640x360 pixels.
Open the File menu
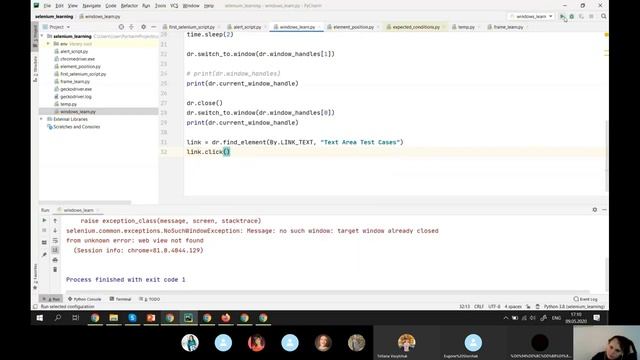[x=47, y=6]
